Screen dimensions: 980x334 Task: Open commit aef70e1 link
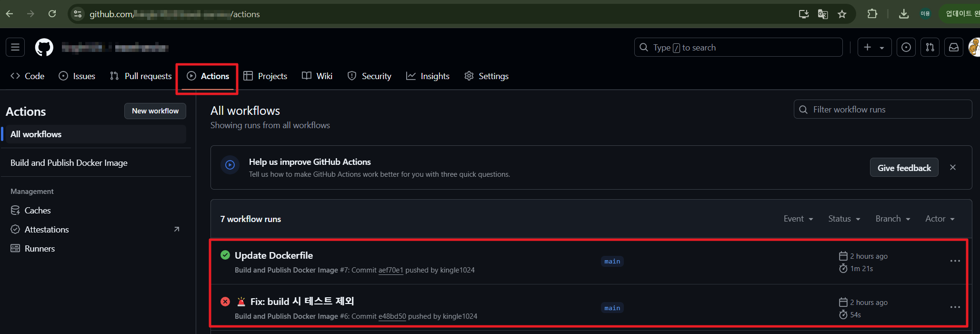point(390,270)
